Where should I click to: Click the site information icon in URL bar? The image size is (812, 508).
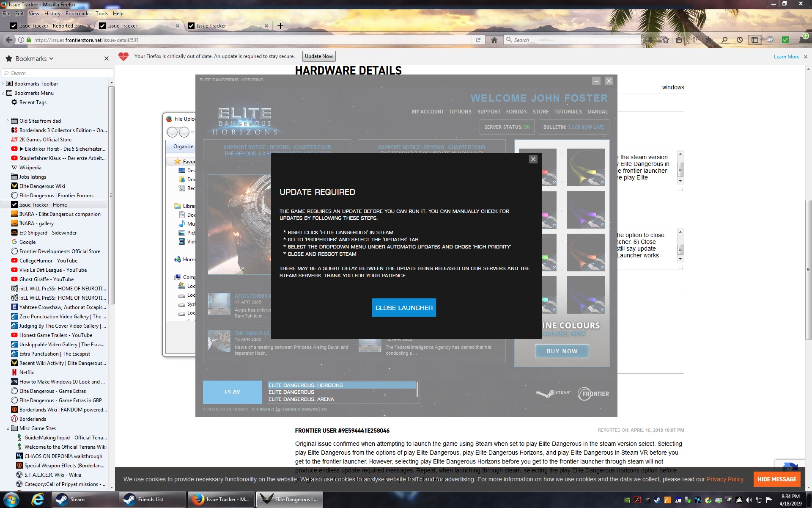[x=21, y=40]
